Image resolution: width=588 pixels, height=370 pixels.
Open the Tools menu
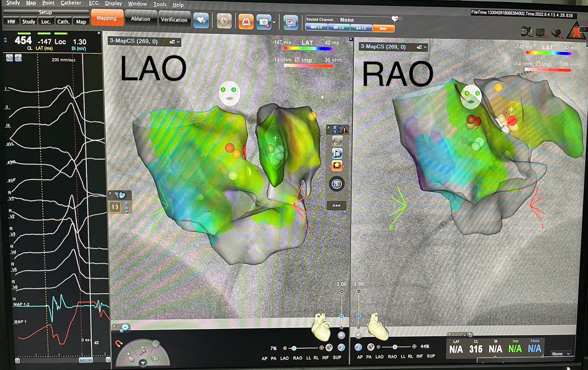(x=160, y=4)
